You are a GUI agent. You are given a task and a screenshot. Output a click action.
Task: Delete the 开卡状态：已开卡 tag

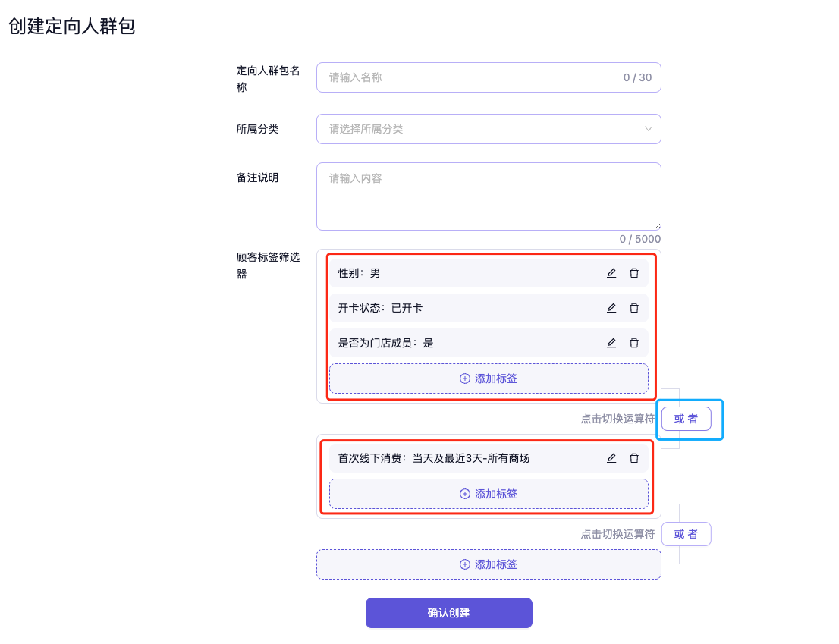pyautogui.click(x=634, y=308)
